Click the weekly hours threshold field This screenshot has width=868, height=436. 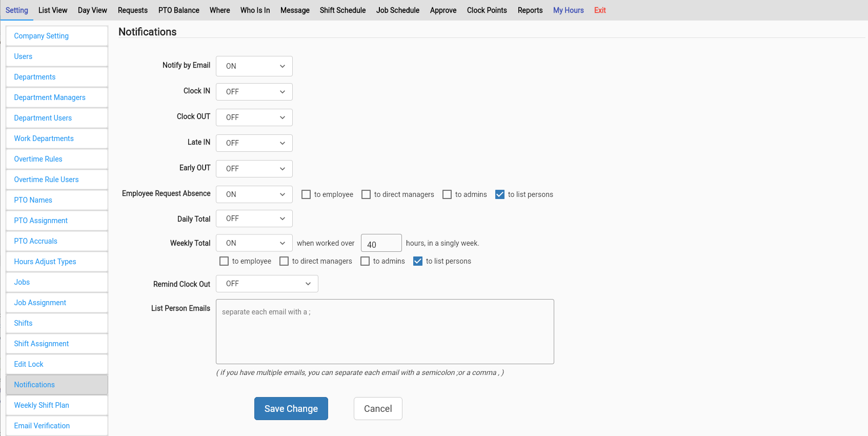pyautogui.click(x=381, y=243)
